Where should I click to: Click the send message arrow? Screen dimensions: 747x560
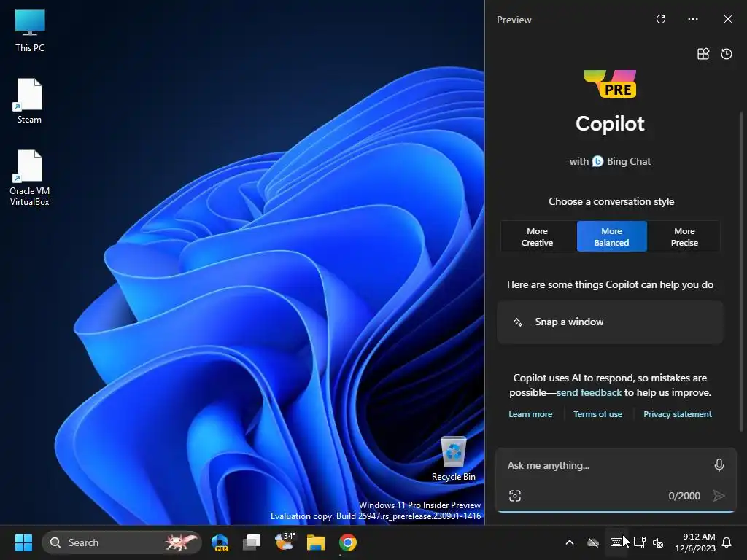[x=719, y=496]
